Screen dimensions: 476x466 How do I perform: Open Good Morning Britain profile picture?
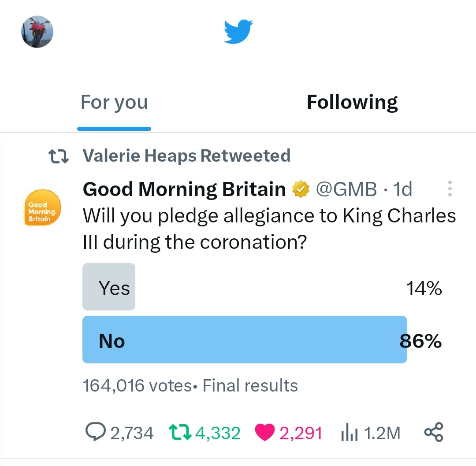coord(42,207)
